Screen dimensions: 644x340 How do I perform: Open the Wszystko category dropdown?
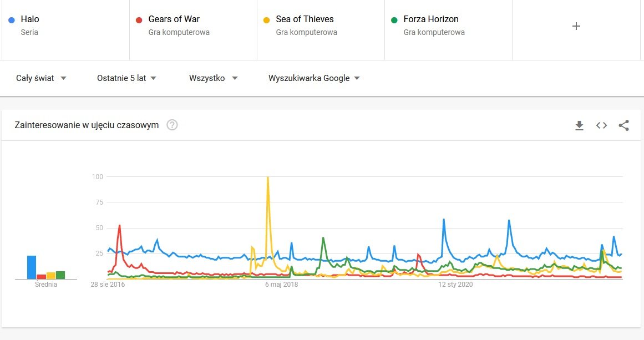(x=213, y=78)
